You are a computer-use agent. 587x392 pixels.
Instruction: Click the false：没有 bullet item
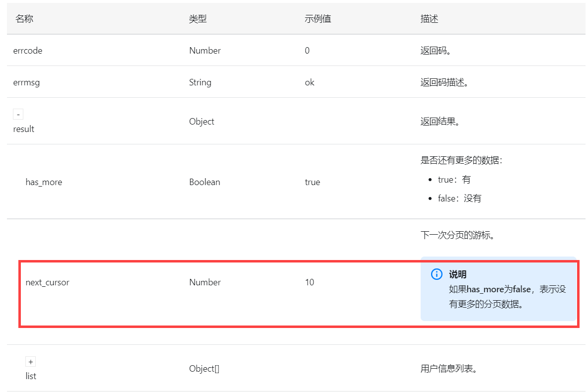(x=459, y=198)
